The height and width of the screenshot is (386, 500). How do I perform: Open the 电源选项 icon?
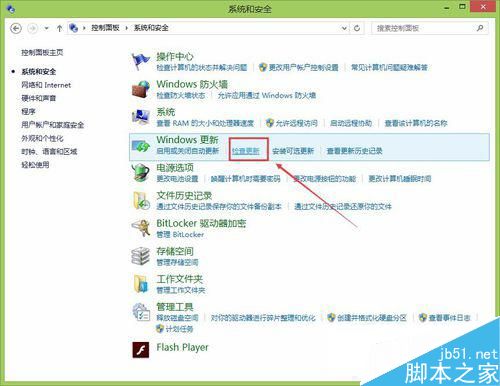click(140, 172)
